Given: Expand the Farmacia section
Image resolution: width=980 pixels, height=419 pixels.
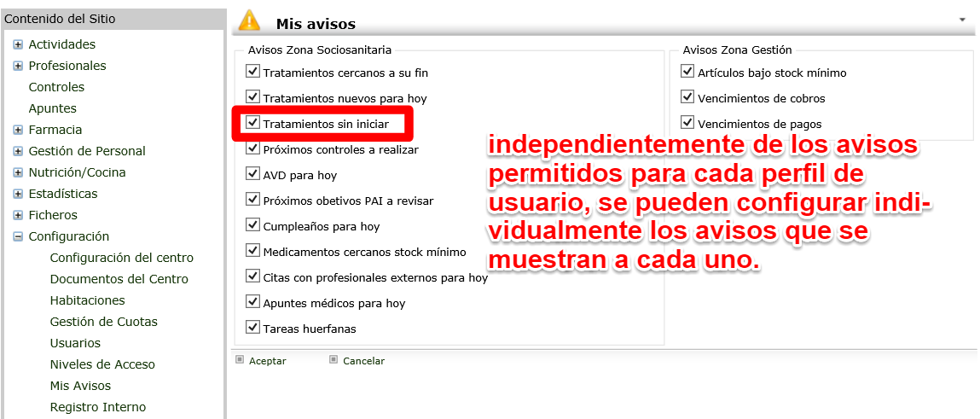Looking at the screenshot, I should tap(18, 130).
